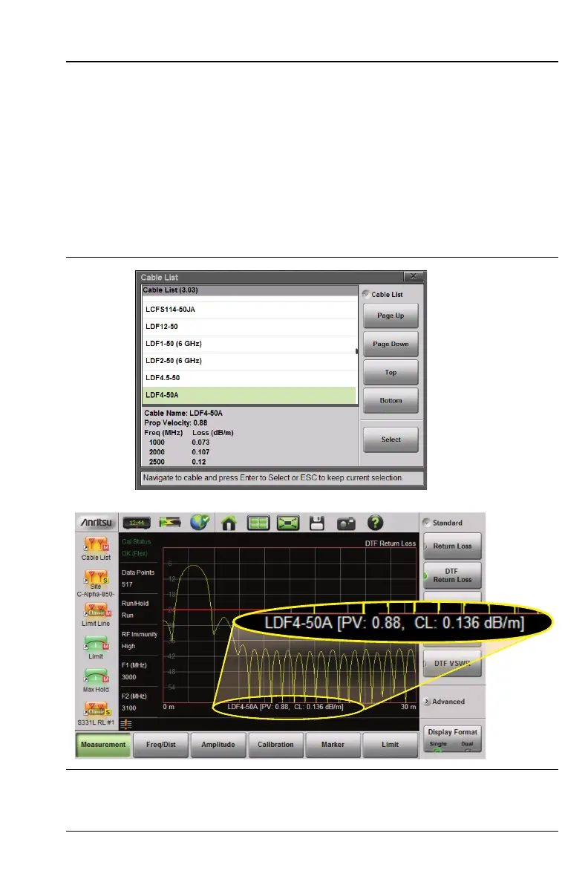Open the green menu grid icon
Viewport: 588px width, 885px height.
258,523
